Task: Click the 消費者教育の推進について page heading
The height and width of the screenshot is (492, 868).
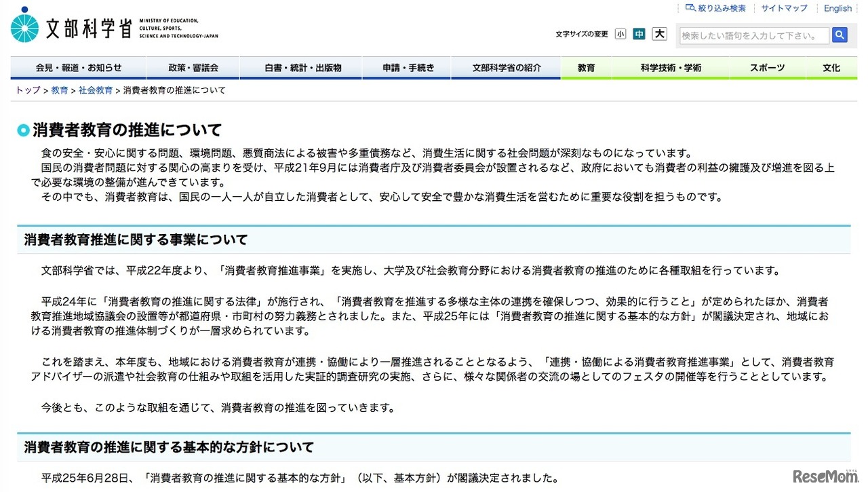Action: (127, 130)
